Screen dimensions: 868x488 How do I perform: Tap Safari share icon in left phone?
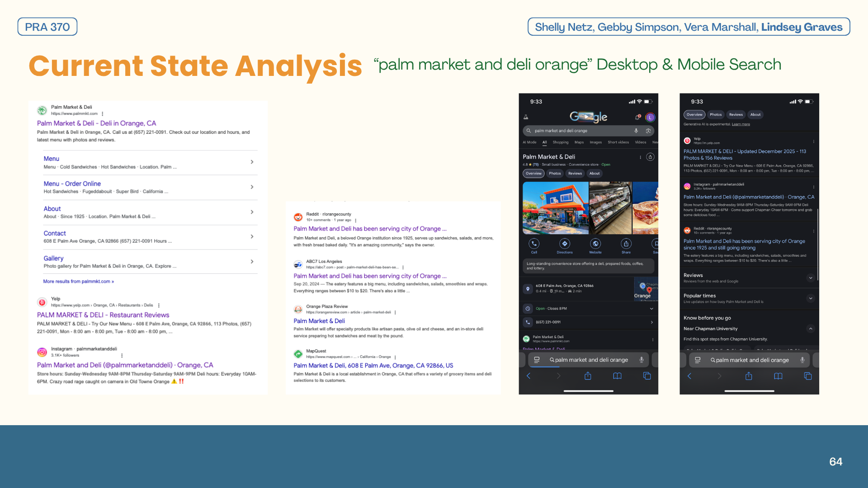click(x=588, y=376)
